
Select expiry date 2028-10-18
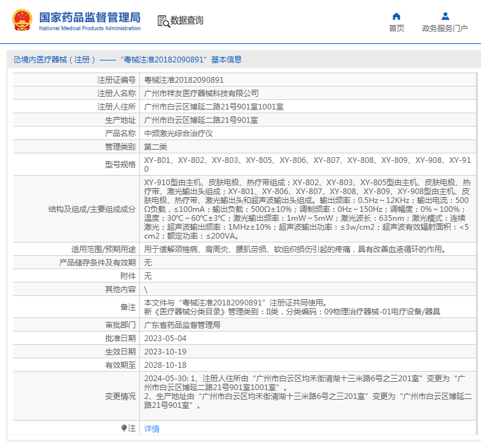pyautogui.click(x=165, y=365)
